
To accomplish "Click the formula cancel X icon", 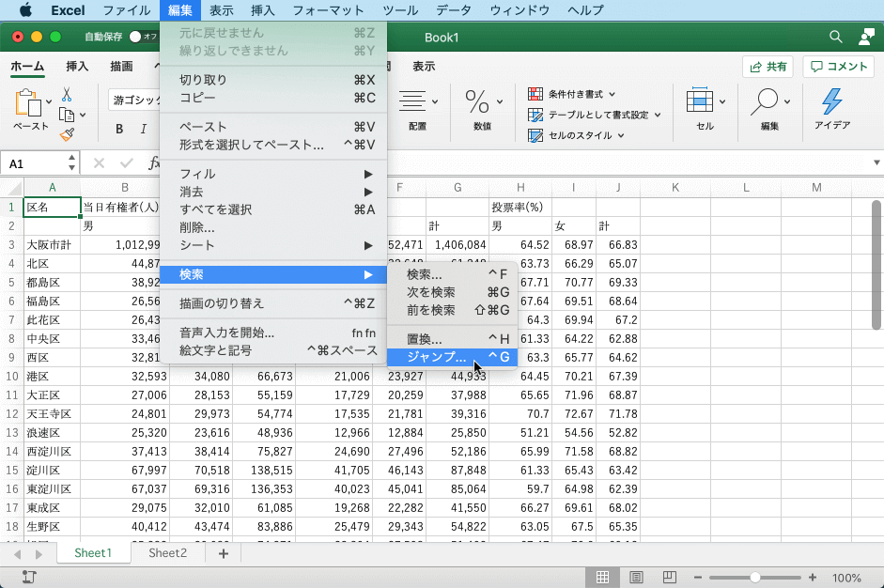I will (x=99, y=163).
